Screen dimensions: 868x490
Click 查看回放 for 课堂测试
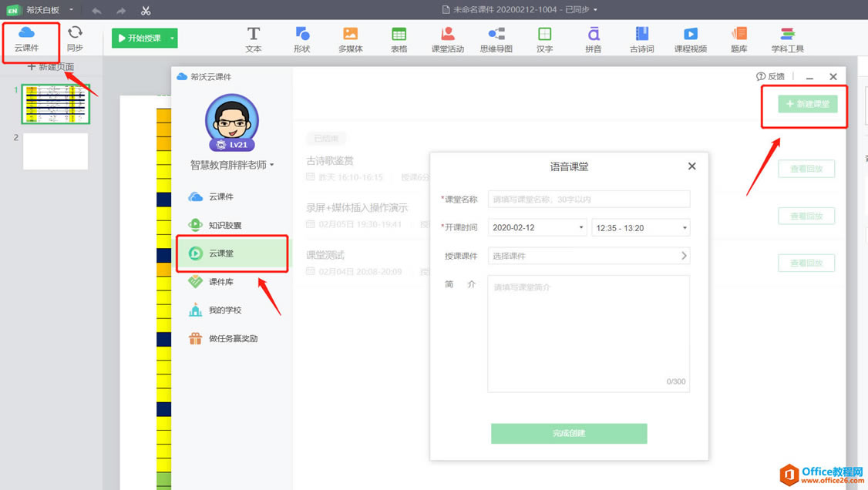pyautogui.click(x=806, y=263)
